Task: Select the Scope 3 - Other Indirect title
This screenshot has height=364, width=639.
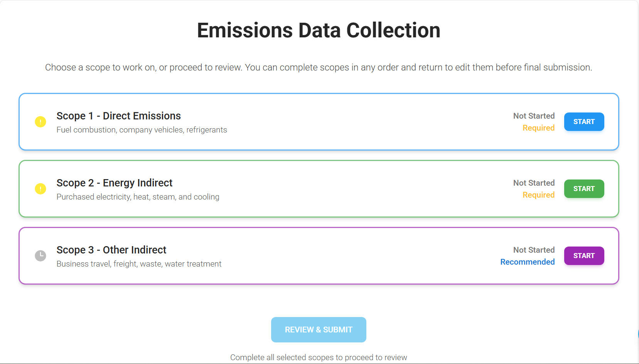Action: coord(111,250)
